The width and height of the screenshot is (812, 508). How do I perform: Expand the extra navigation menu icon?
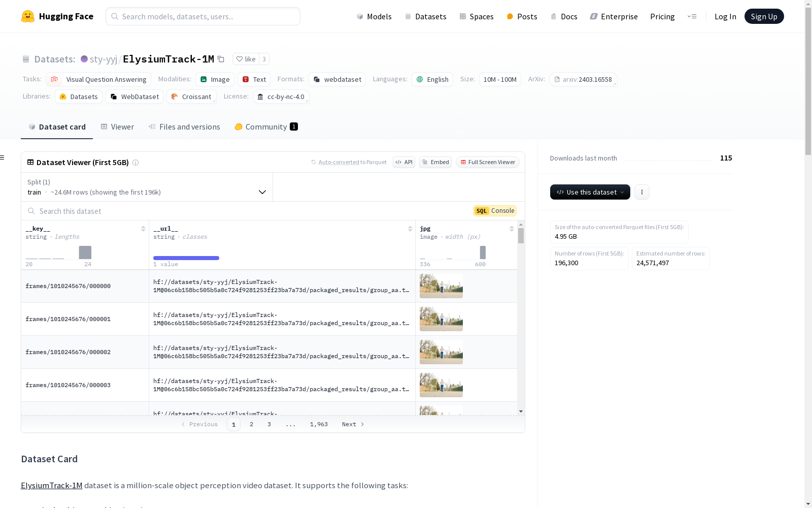[x=692, y=16]
